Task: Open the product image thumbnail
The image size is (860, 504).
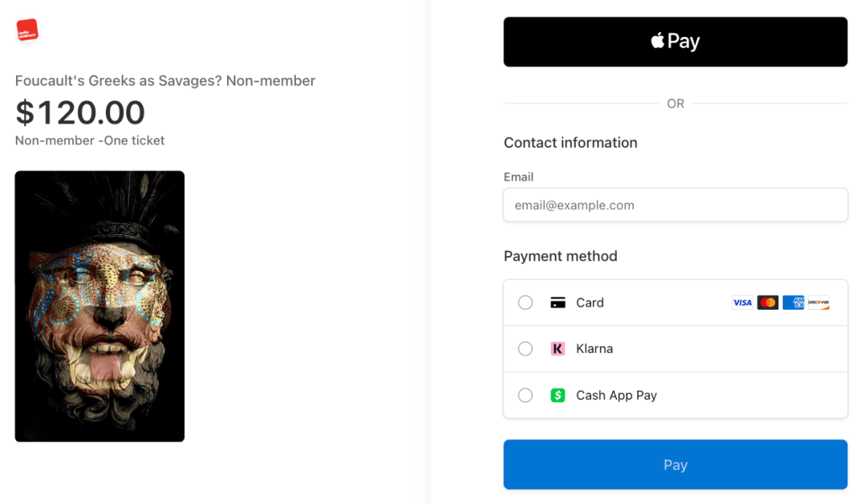Action: (99, 306)
